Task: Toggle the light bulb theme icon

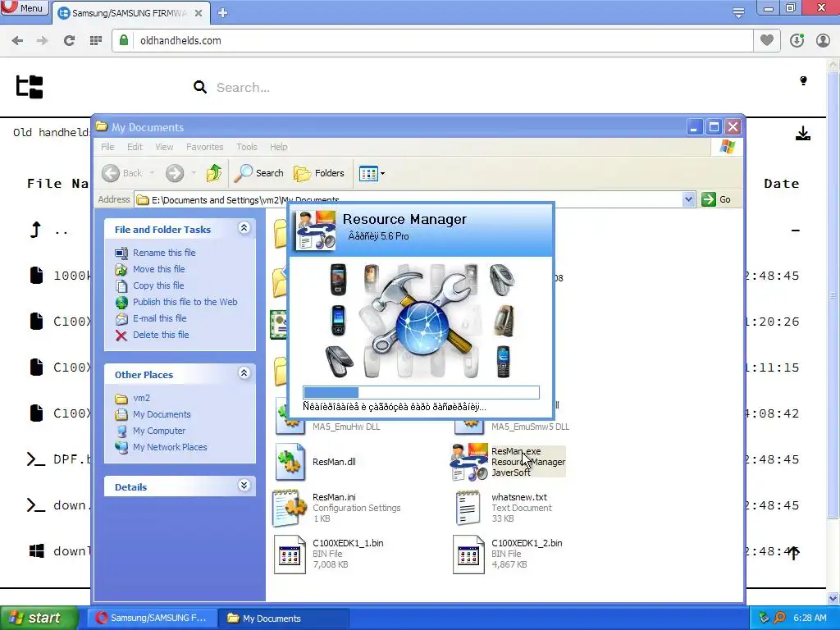Action: tap(803, 81)
